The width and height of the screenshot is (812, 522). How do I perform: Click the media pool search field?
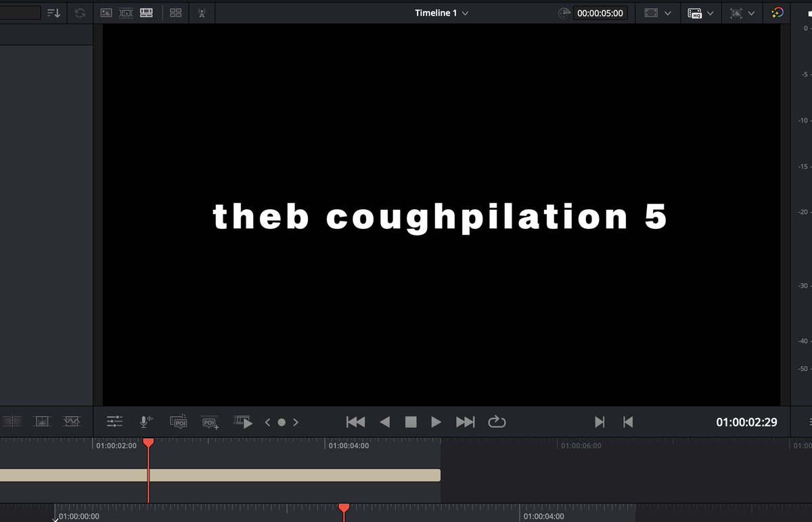[20, 13]
